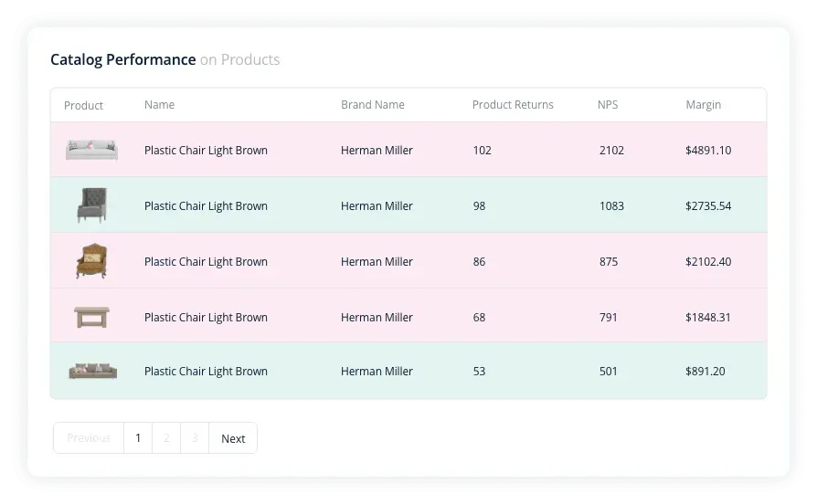Click the white sofa product thumbnail

(x=91, y=150)
